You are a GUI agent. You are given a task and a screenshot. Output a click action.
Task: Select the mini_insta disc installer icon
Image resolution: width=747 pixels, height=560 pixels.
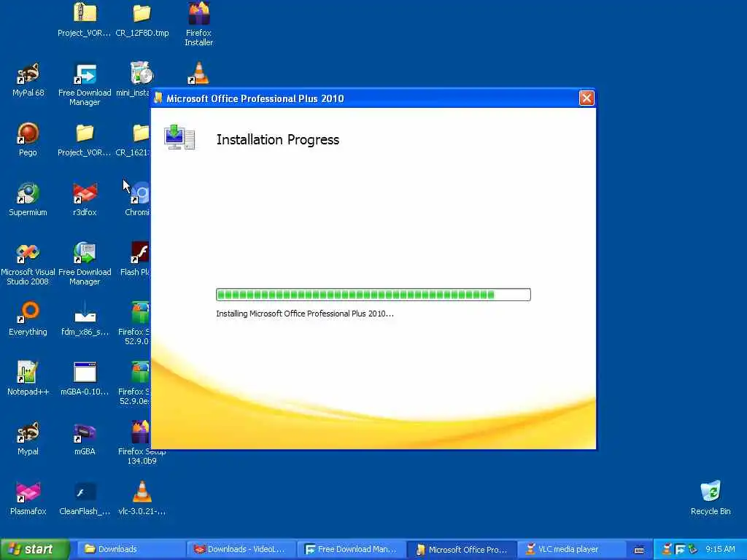[x=142, y=74]
